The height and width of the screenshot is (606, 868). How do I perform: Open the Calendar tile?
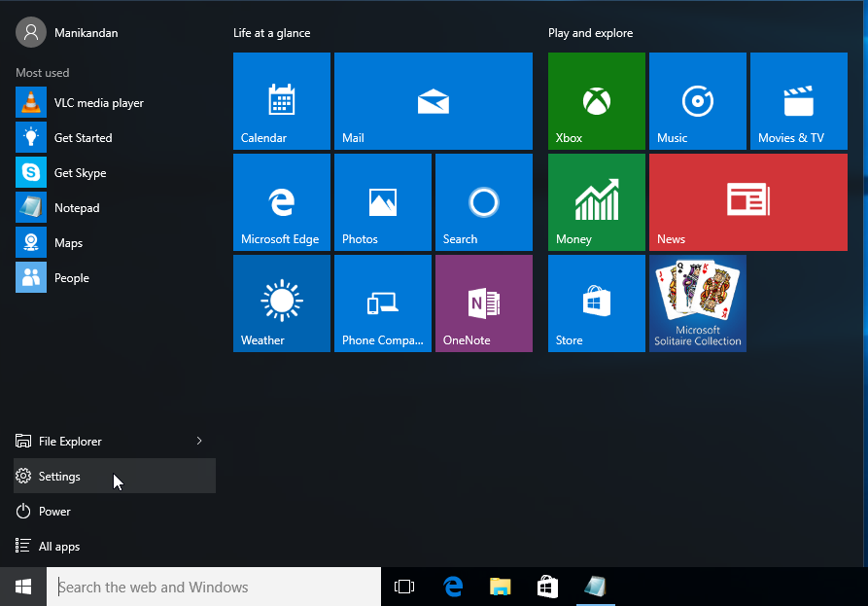[x=282, y=101]
